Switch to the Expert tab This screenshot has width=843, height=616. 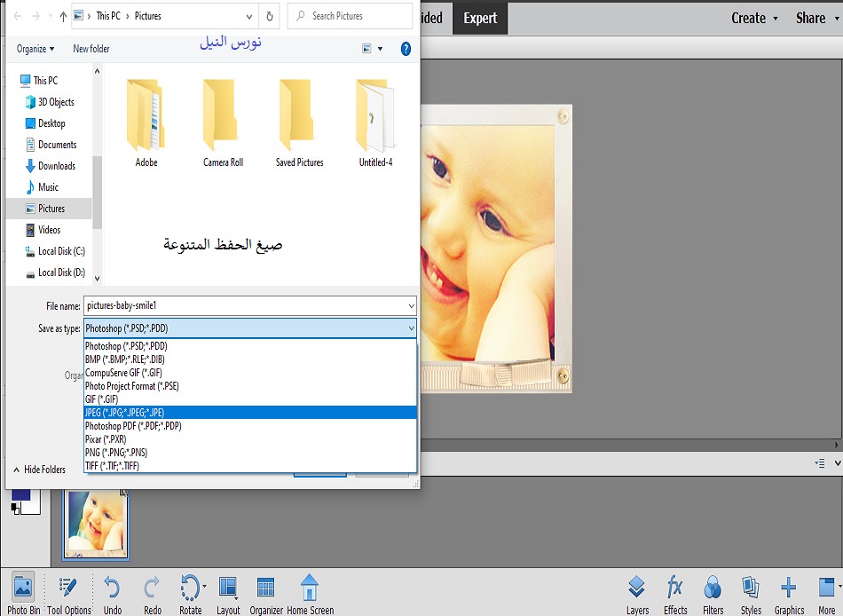point(480,18)
